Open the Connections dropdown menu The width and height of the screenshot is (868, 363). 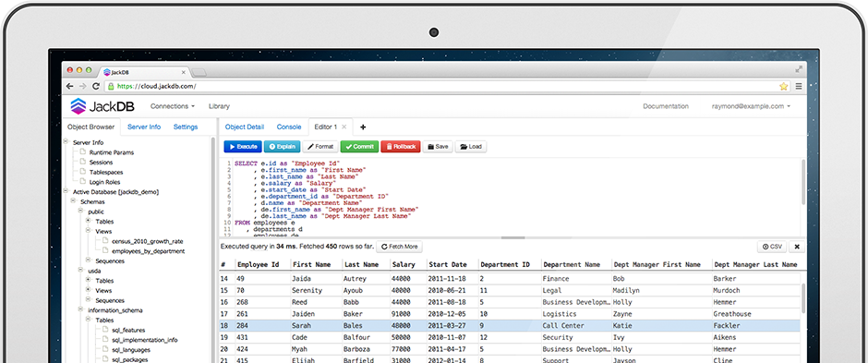point(172,106)
